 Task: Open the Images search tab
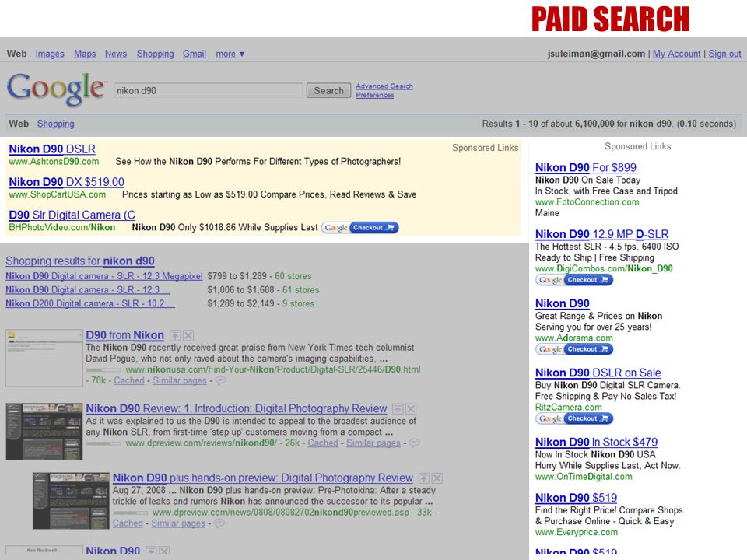[x=50, y=54]
